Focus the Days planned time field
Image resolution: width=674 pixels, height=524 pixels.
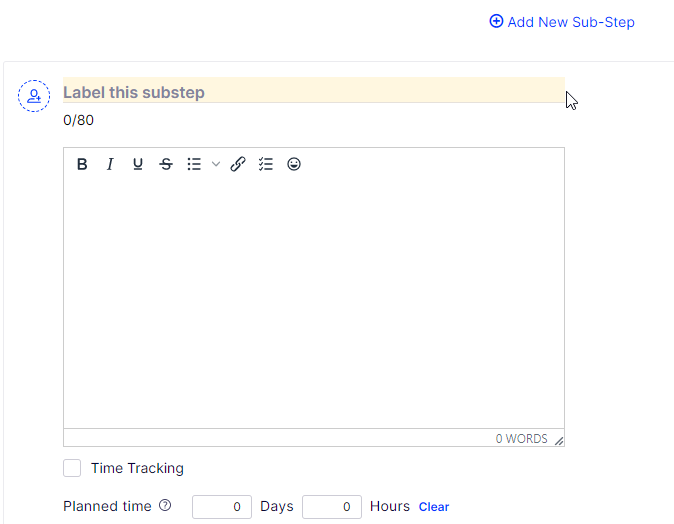click(222, 507)
